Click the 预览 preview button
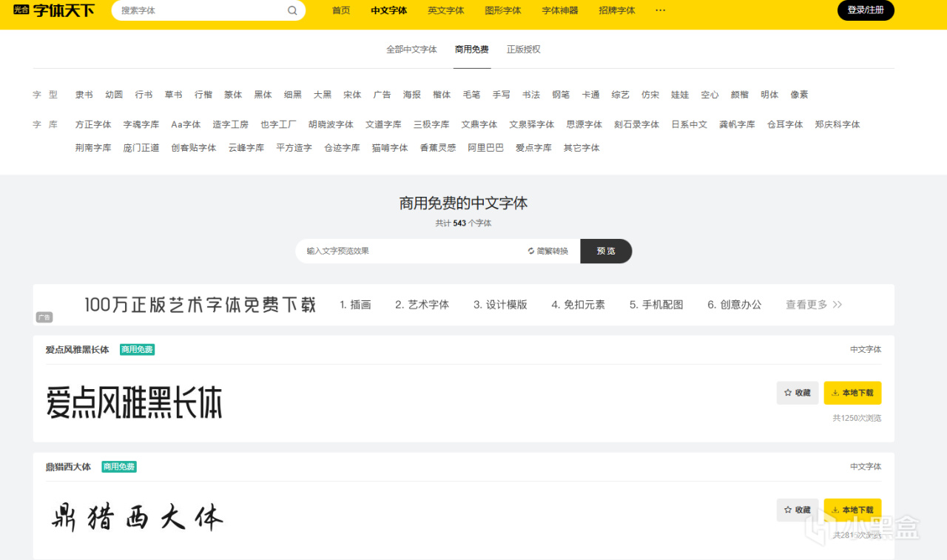Viewport: 947px width, 560px height. [606, 251]
